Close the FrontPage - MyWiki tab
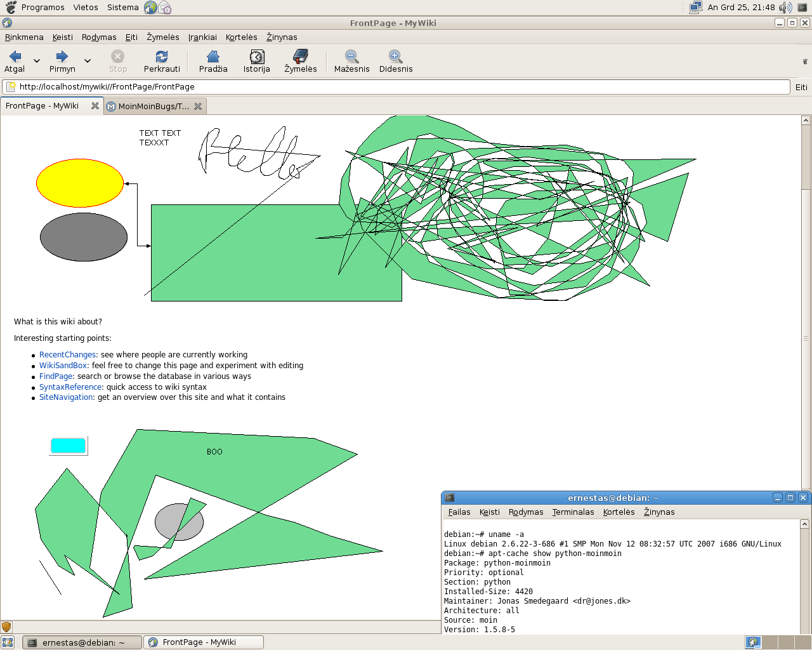 coord(95,106)
